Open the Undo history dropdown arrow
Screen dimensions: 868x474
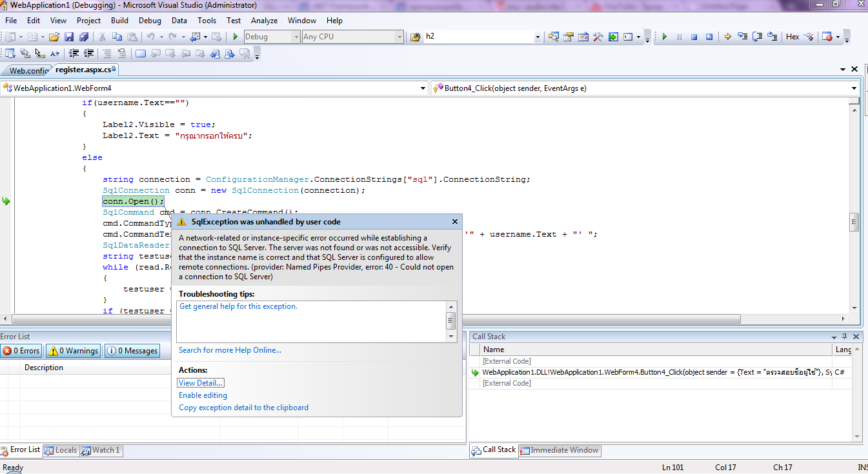(161, 37)
